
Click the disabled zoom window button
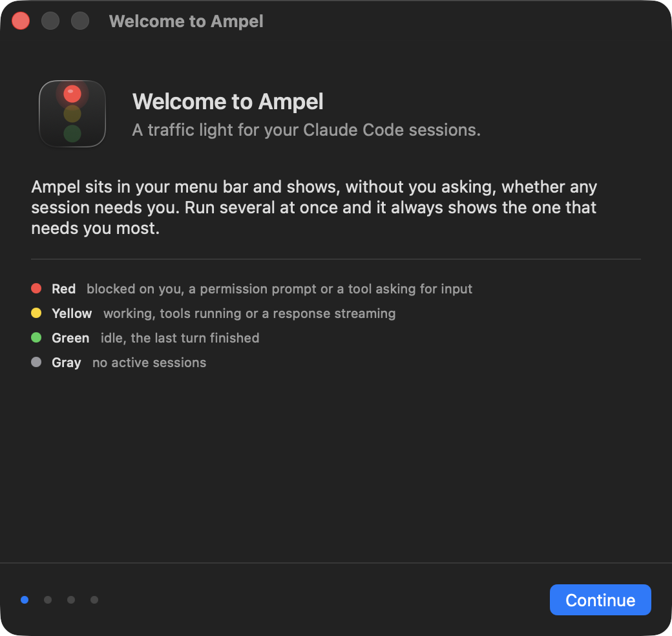pyautogui.click(x=79, y=21)
